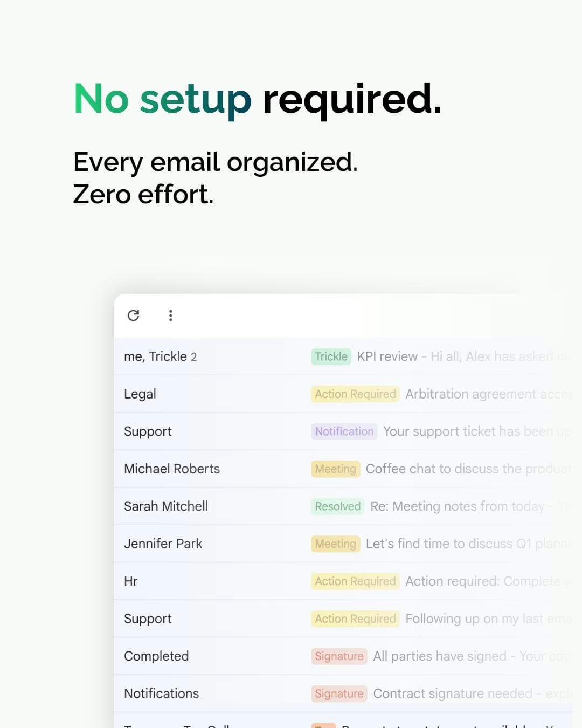The image size is (582, 728).
Task: Click Action Required label on Hr email
Action: coord(355,581)
